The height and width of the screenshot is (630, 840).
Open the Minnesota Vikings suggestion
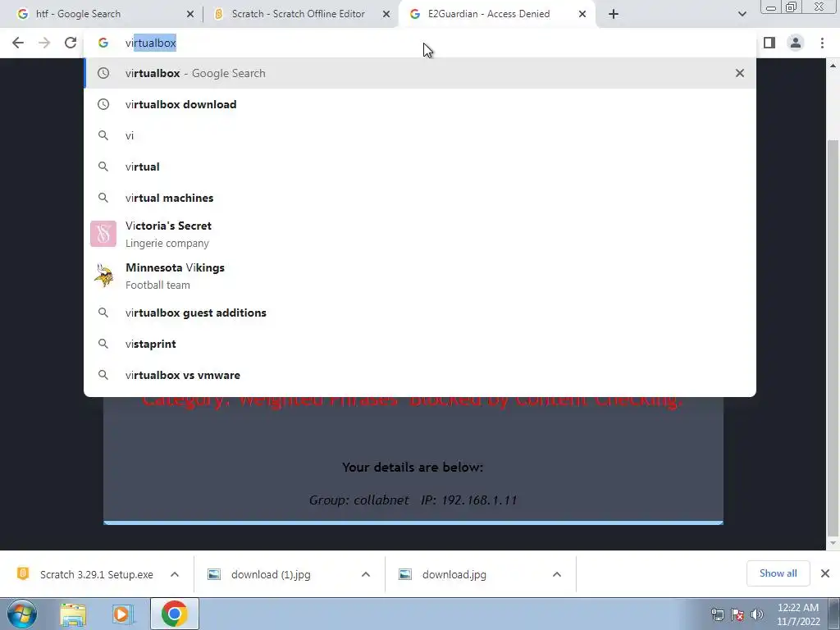[420, 276]
